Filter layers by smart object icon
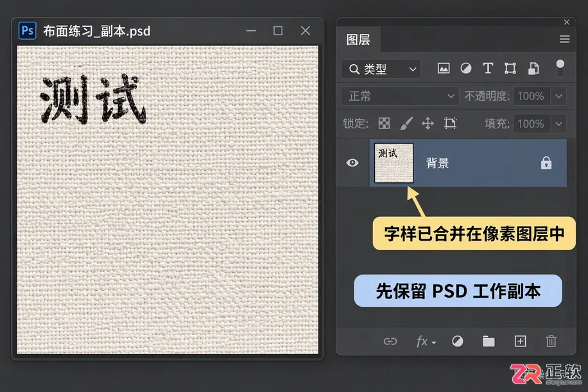The width and height of the screenshot is (588, 392). point(533,69)
